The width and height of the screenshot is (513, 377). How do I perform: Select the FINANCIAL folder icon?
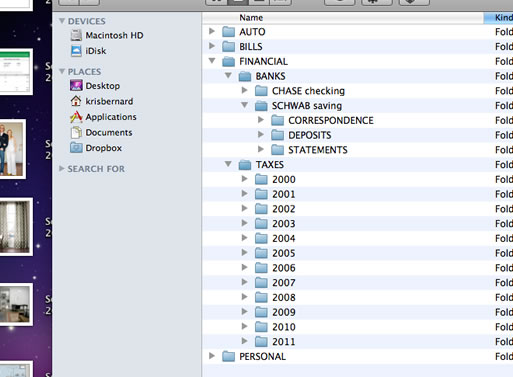[x=229, y=61]
